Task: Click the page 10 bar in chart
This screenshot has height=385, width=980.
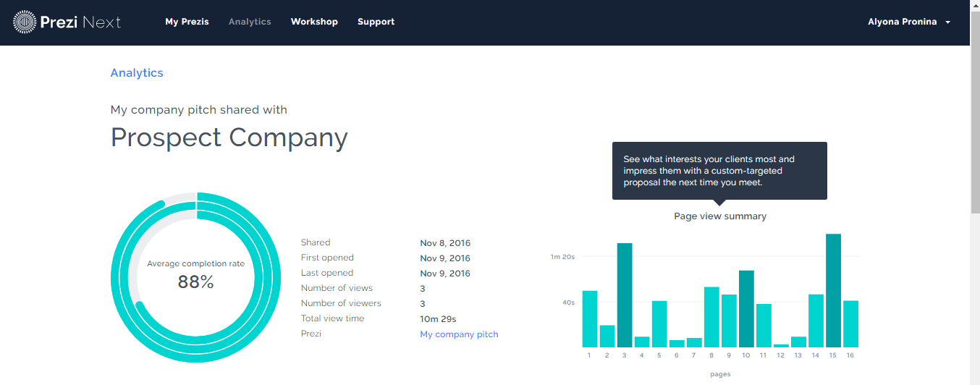Action: pos(746,309)
